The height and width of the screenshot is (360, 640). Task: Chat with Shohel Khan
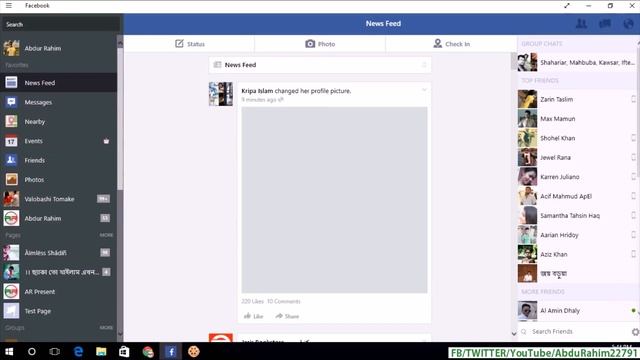577,138
